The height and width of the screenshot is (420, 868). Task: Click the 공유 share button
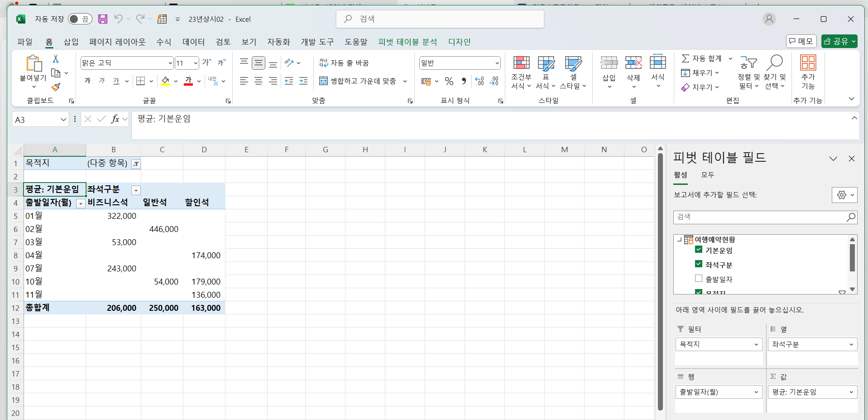click(839, 41)
